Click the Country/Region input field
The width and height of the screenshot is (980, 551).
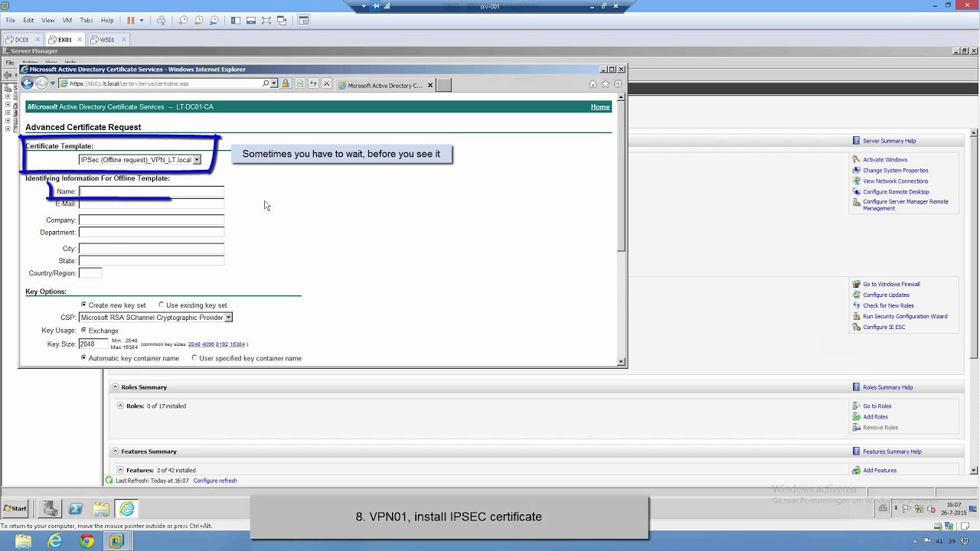90,273
